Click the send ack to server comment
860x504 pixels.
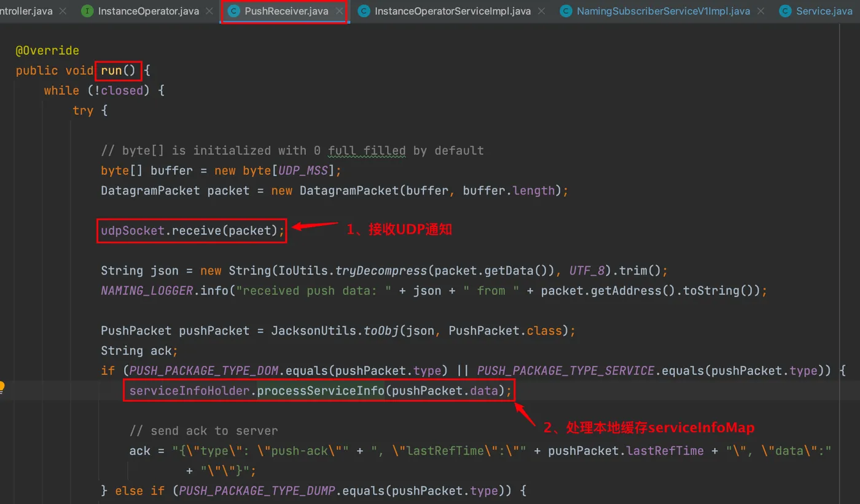click(x=203, y=431)
